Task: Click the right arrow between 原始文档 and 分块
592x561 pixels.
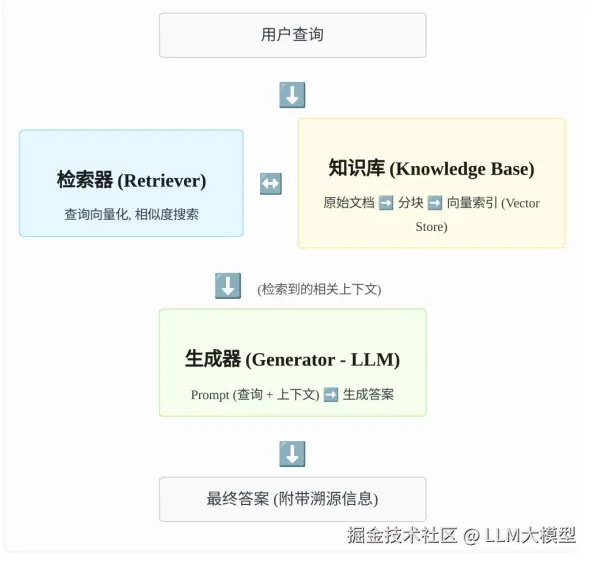Action: pos(386,203)
